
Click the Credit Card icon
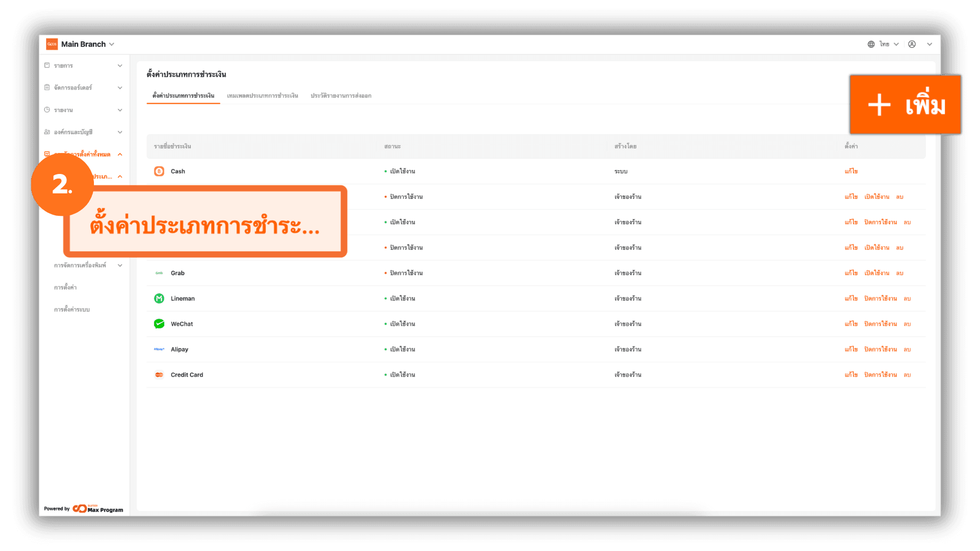pyautogui.click(x=159, y=375)
